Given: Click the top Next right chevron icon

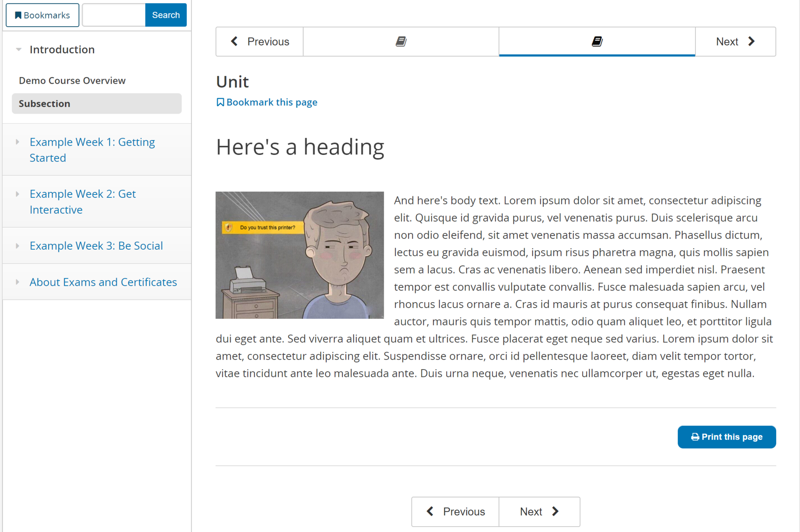Looking at the screenshot, I should pos(751,42).
